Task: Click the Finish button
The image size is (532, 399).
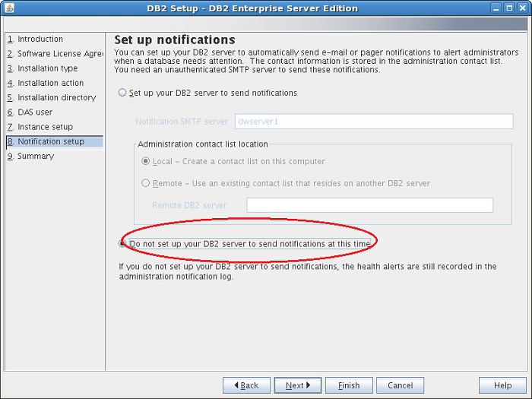Action: pyautogui.click(x=349, y=385)
